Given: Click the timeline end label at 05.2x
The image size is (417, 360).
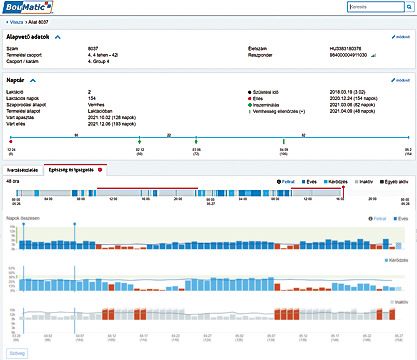Looking at the screenshot, I should coord(408,151).
